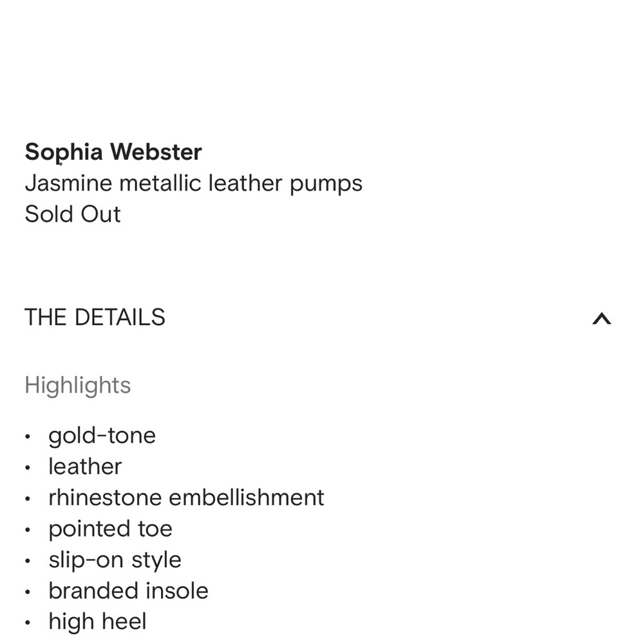Click THE DETAILS section header
The width and height of the screenshot is (644, 644).
click(95, 317)
